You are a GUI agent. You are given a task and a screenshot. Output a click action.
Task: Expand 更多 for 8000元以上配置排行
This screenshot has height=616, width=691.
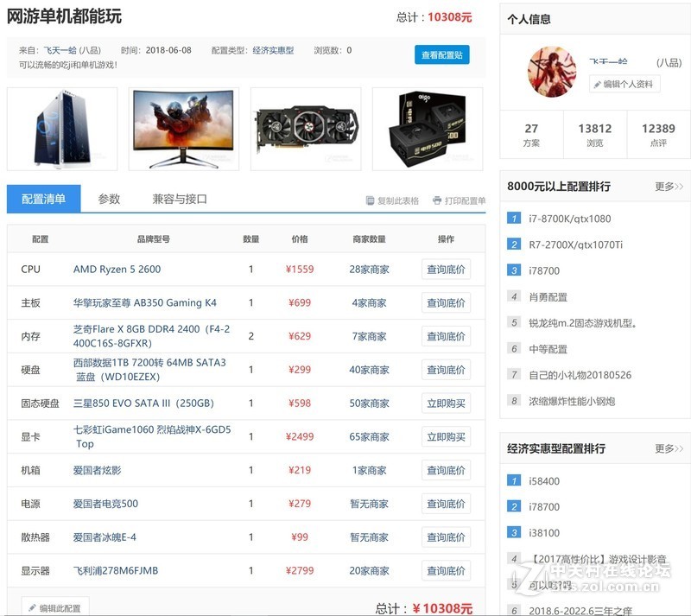[669, 187]
